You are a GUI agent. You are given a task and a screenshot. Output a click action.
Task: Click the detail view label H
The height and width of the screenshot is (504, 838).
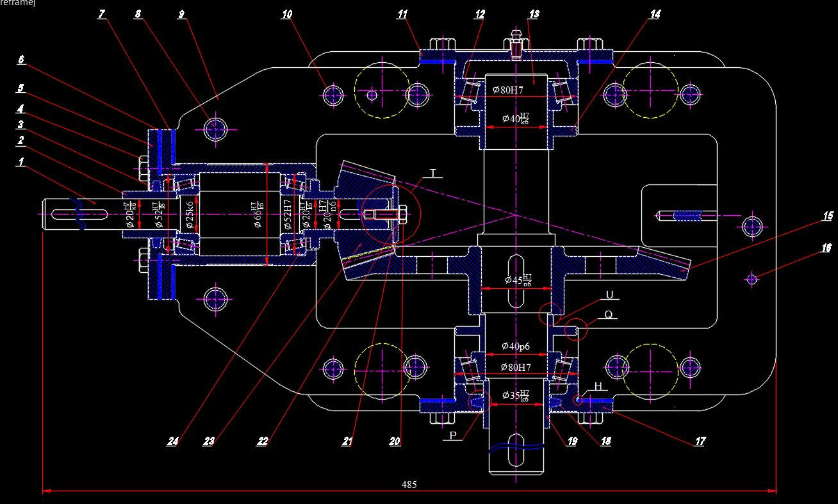pyautogui.click(x=597, y=386)
